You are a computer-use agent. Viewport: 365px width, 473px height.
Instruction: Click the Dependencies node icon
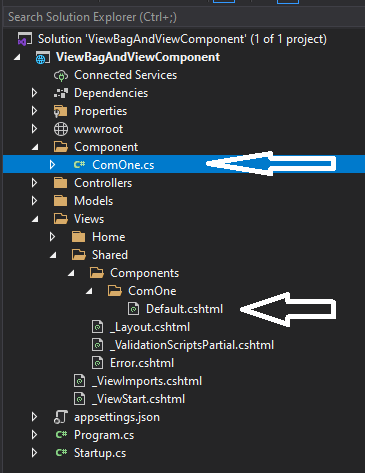[x=61, y=93]
